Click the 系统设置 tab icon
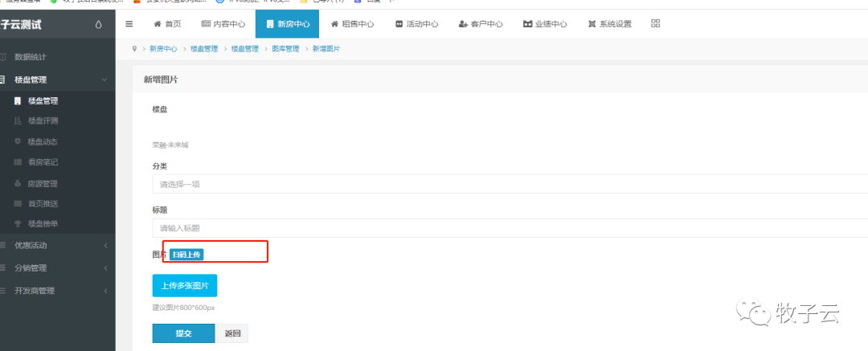868x351 pixels. point(592,24)
